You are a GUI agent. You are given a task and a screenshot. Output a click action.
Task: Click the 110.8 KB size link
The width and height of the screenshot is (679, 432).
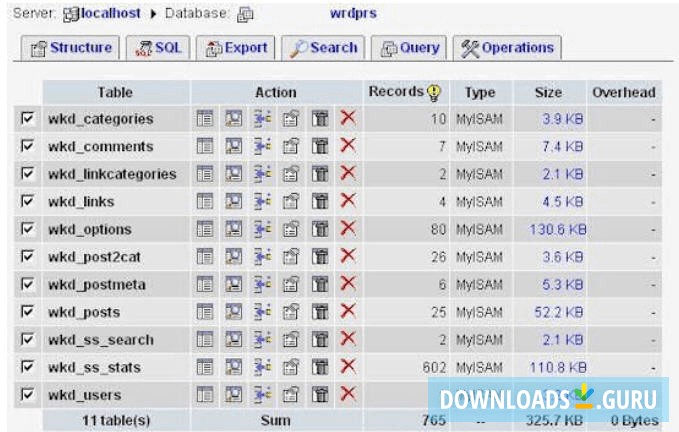point(558,368)
